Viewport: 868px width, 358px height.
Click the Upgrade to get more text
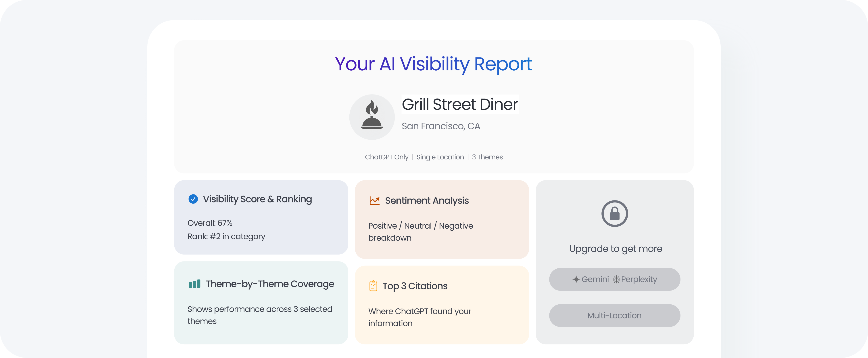click(x=616, y=249)
